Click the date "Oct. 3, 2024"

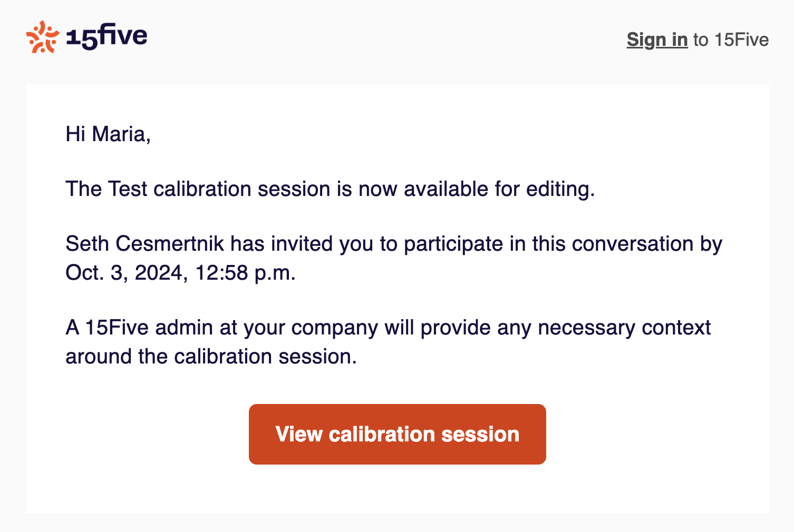pyautogui.click(x=123, y=273)
